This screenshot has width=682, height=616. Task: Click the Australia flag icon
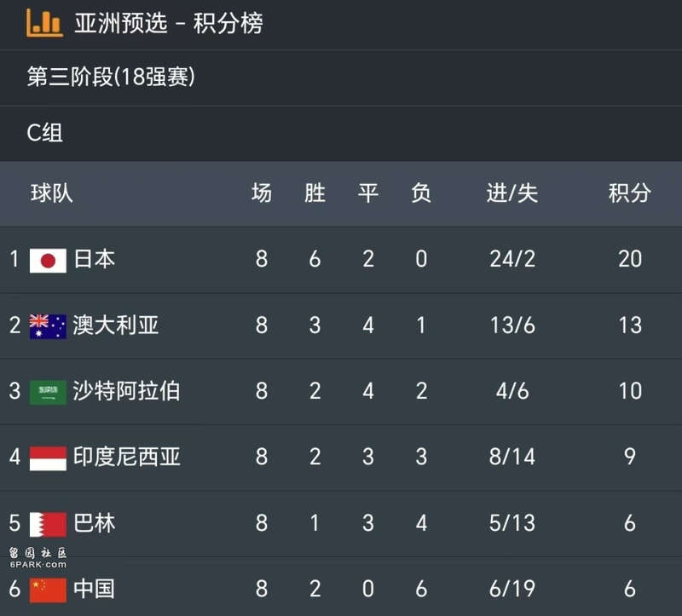[48, 326]
